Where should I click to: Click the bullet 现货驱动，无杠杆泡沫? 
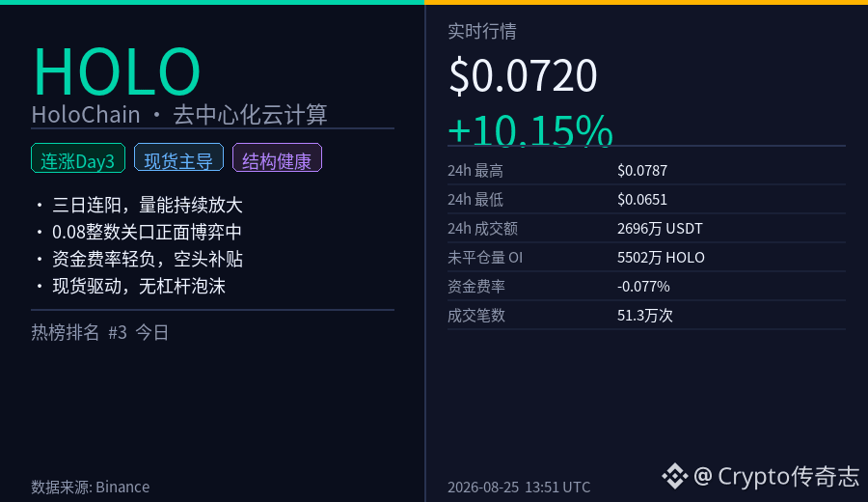pos(130,286)
